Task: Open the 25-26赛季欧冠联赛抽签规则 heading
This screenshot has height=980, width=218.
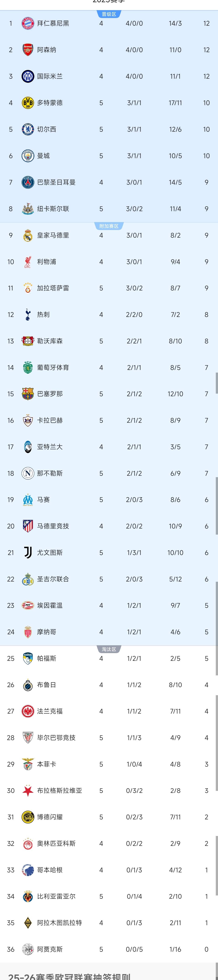Action: click(x=69, y=976)
